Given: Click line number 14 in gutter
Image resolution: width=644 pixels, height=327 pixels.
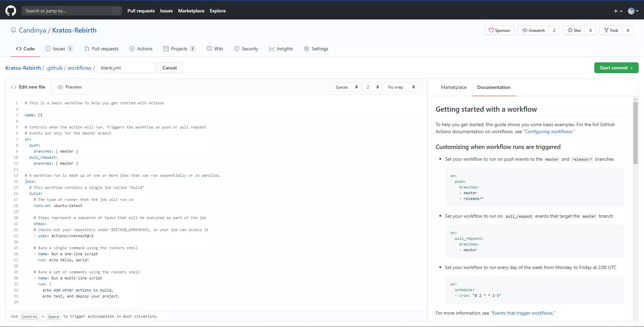Looking at the screenshot, I should point(16,181).
